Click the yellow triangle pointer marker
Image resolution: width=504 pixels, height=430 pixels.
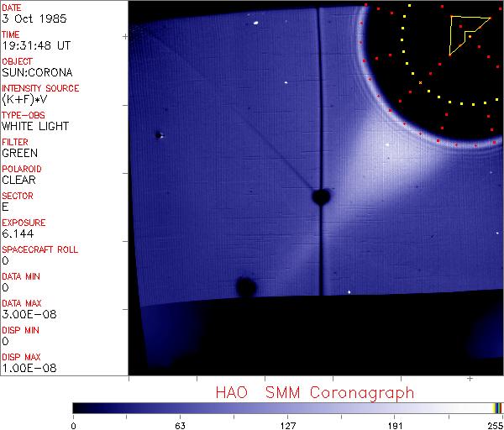[x=463, y=34]
